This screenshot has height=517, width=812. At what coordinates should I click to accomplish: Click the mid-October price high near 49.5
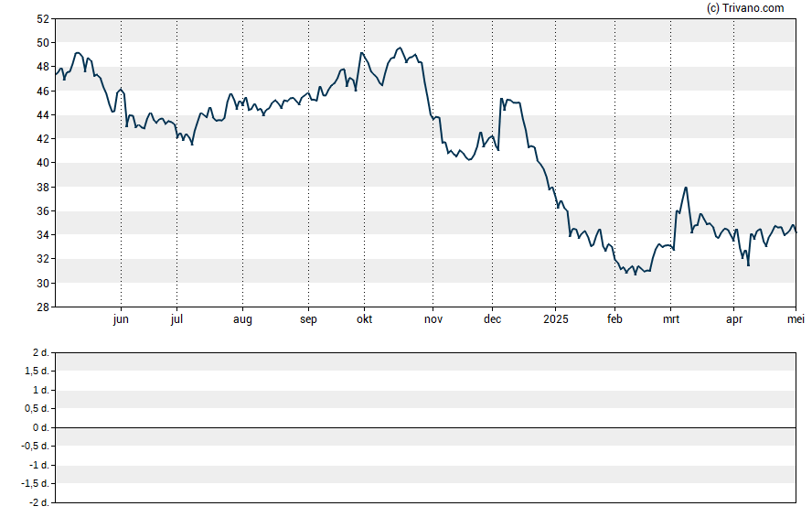coord(400,48)
